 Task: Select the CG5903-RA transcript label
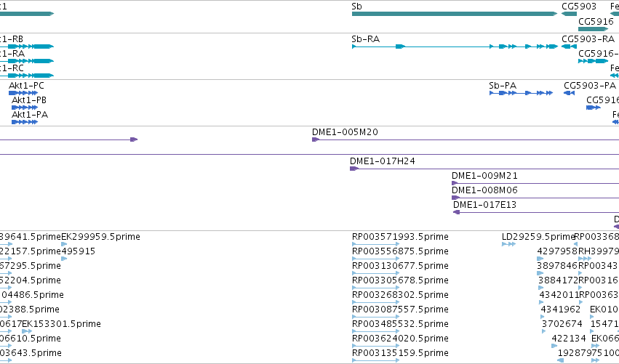point(588,39)
